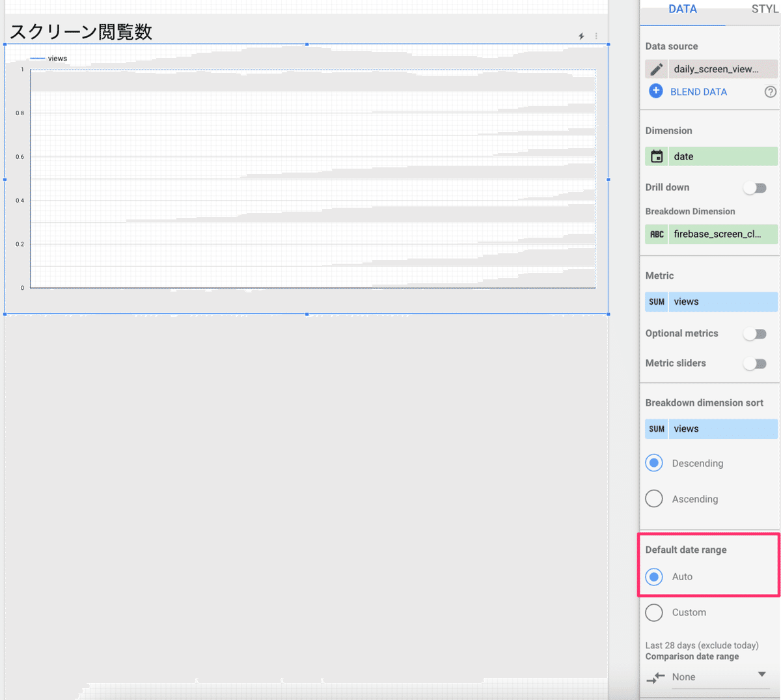Switch to the STYLE tab

click(765, 9)
